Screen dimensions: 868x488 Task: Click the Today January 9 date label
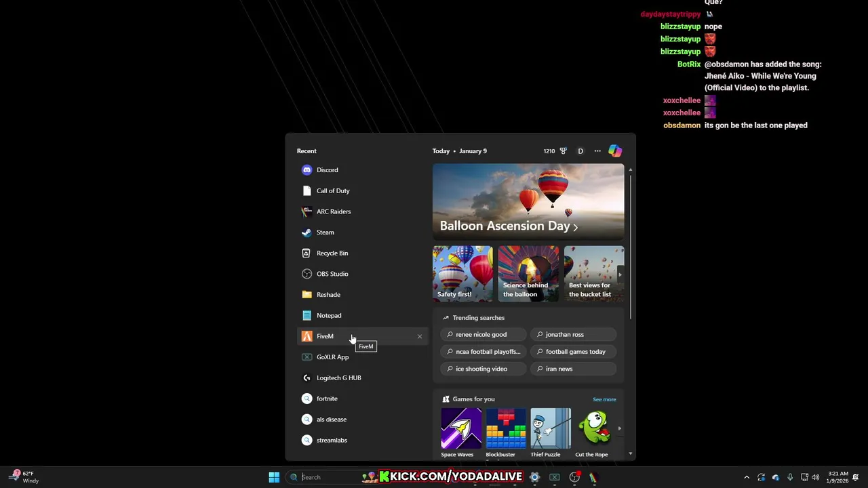coord(460,151)
